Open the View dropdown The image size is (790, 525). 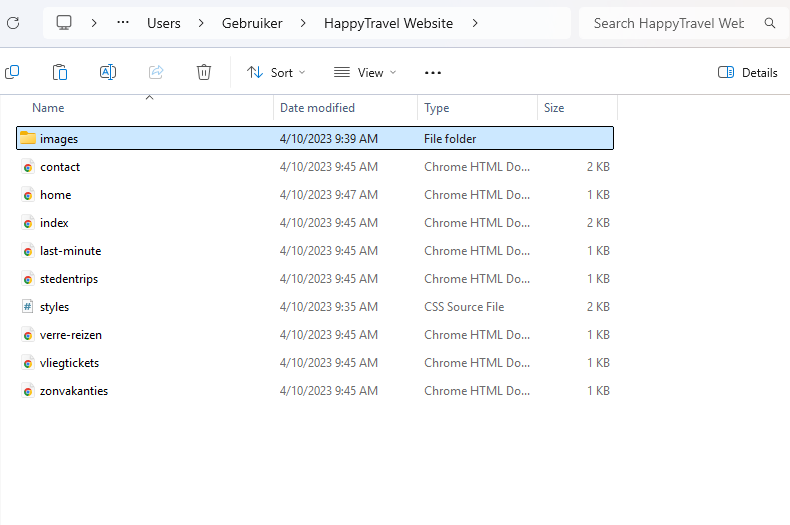(365, 72)
